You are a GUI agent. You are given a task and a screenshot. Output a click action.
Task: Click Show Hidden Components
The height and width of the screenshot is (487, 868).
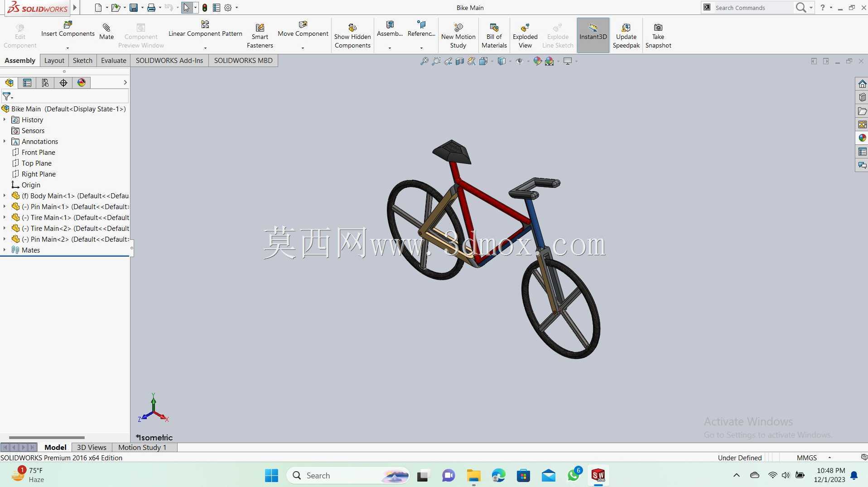click(352, 36)
